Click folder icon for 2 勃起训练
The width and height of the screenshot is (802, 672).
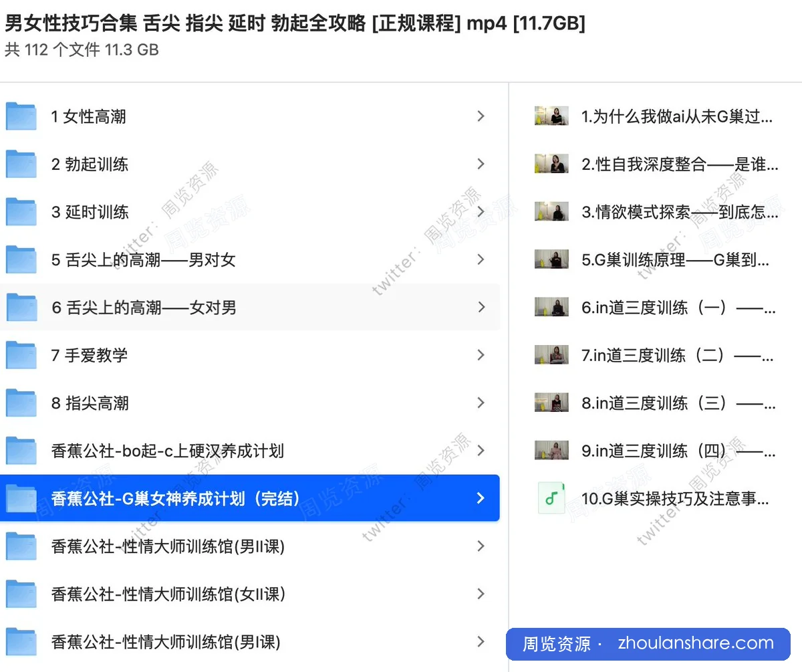pyautogui.click(x=21, y=164)
